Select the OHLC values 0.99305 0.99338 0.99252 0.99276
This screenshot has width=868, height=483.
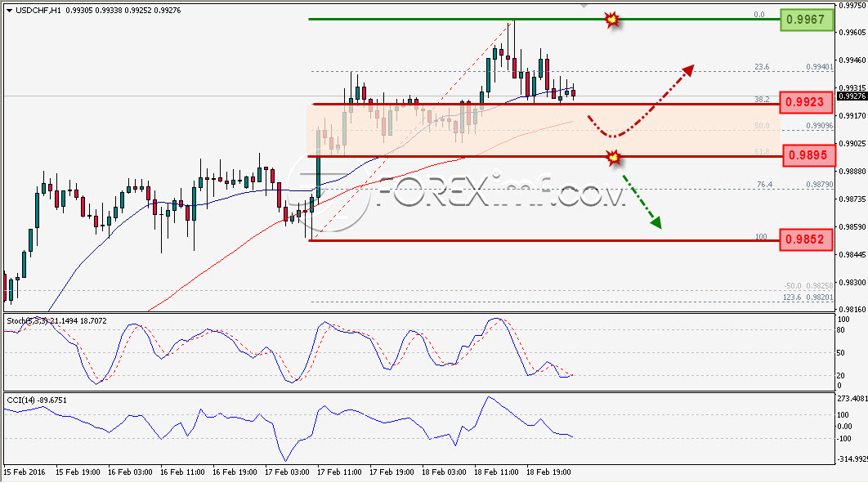click(123, 10)
